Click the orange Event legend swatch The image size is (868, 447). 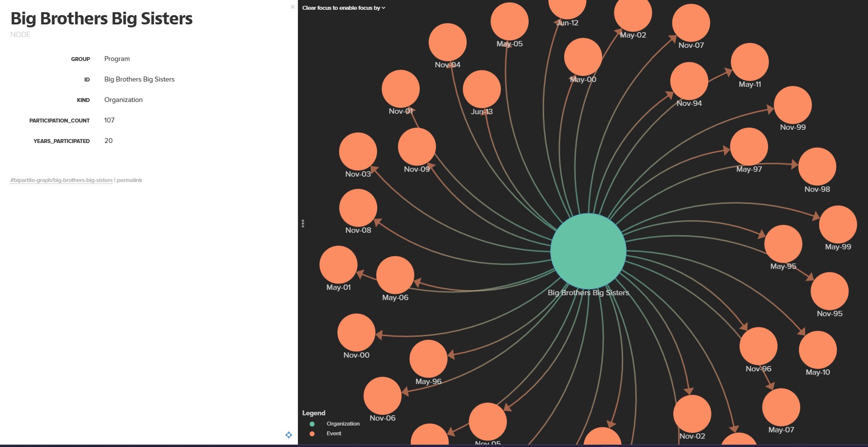pyautogui.click(x=312, y=433)
